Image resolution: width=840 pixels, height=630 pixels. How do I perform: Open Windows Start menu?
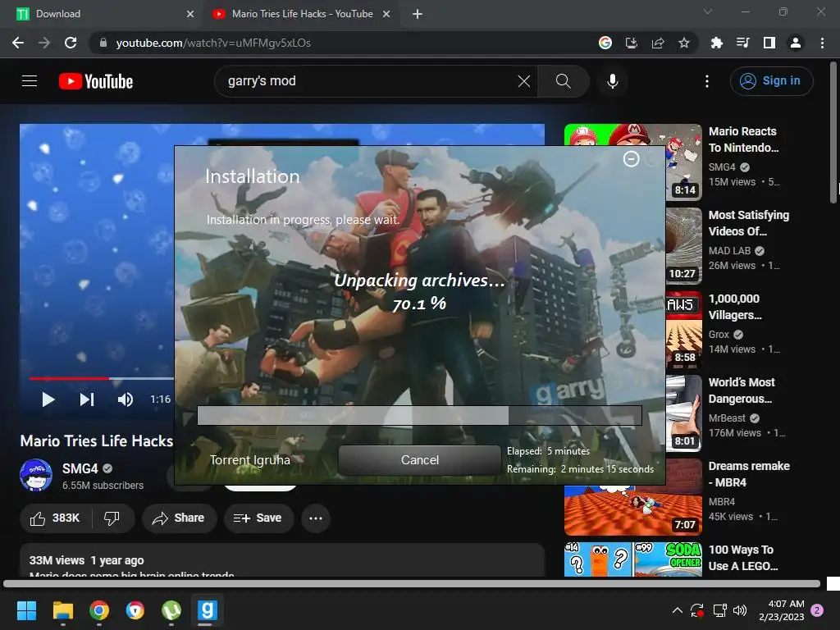pos(26,610)
